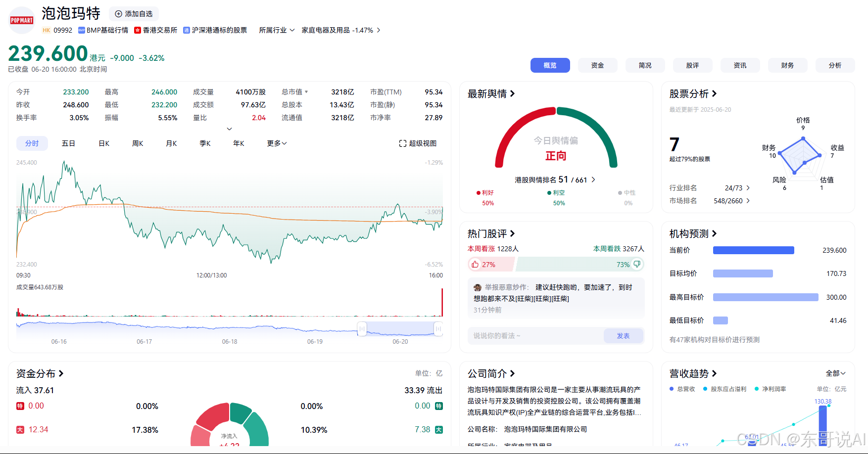Click the 当前价 blue bar
Image resolution: width=868 pixels, height=454 pixels.
[x=753, y=250]
